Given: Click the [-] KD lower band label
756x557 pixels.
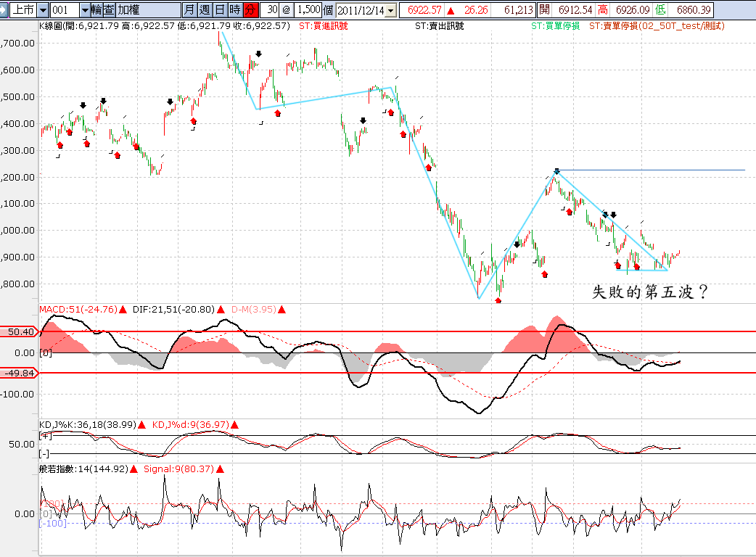Looking at the screenshot, I should (44, 454).
